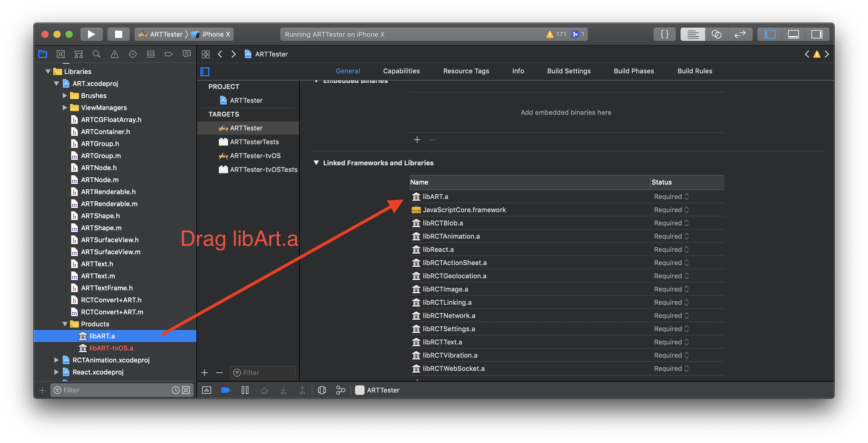Click the Run play button
Screen dimensions: 868x443
[x=91, y=34]
